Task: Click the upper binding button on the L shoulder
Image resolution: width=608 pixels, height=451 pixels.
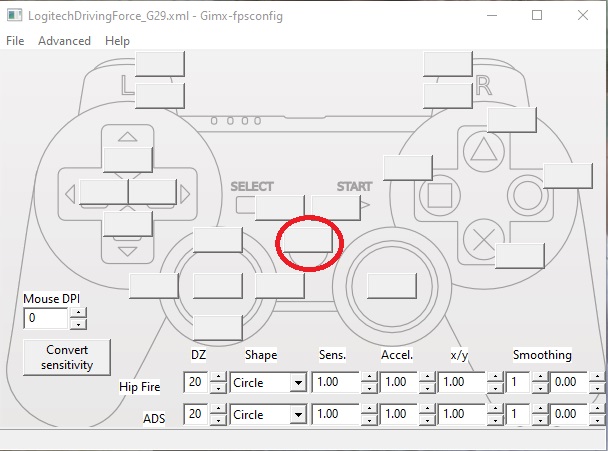Action: (x=160, y=64)
